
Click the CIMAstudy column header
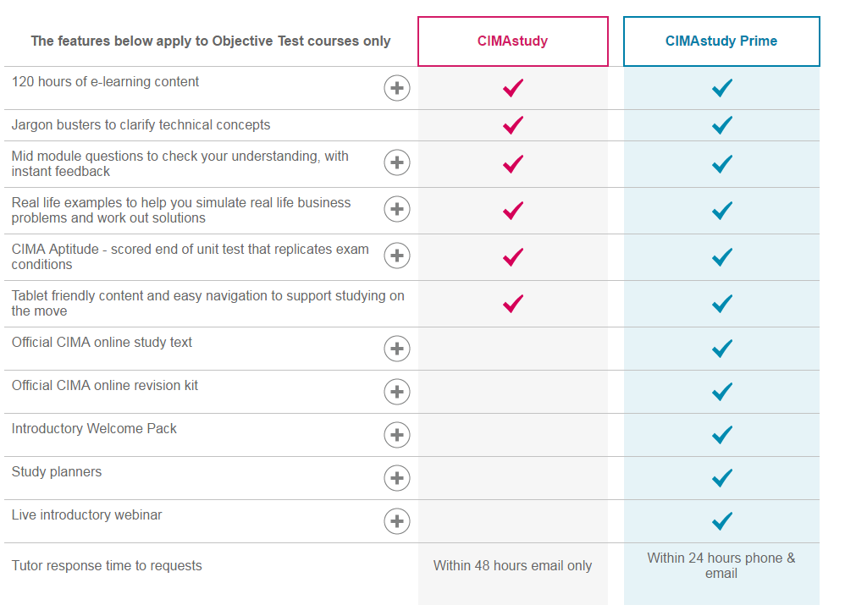click(x=512, y=41)
